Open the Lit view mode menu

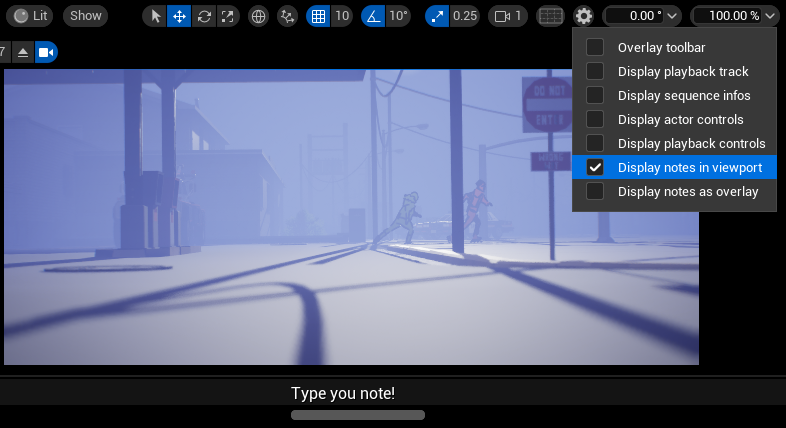coord(31,16)
